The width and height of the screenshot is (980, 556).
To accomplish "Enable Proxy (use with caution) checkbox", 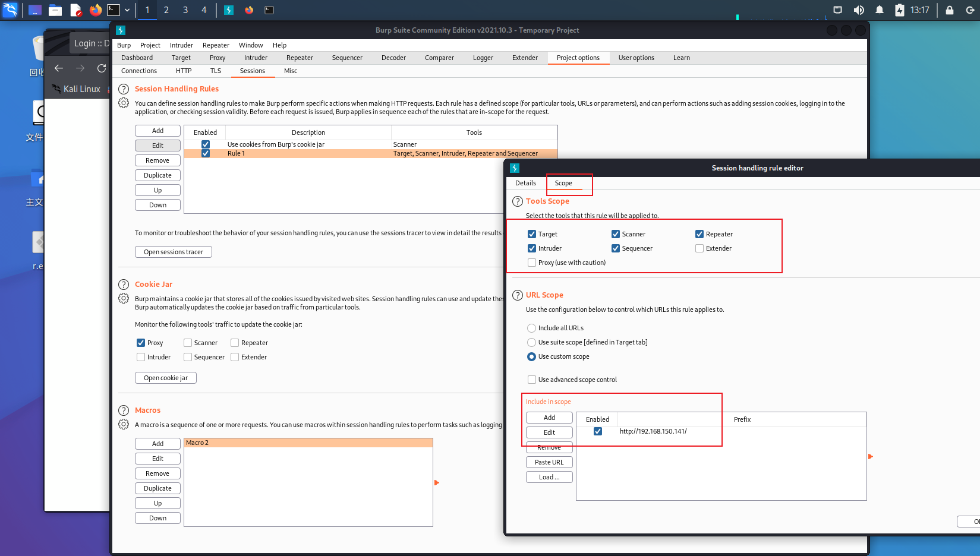I will [x=532, y=263].
